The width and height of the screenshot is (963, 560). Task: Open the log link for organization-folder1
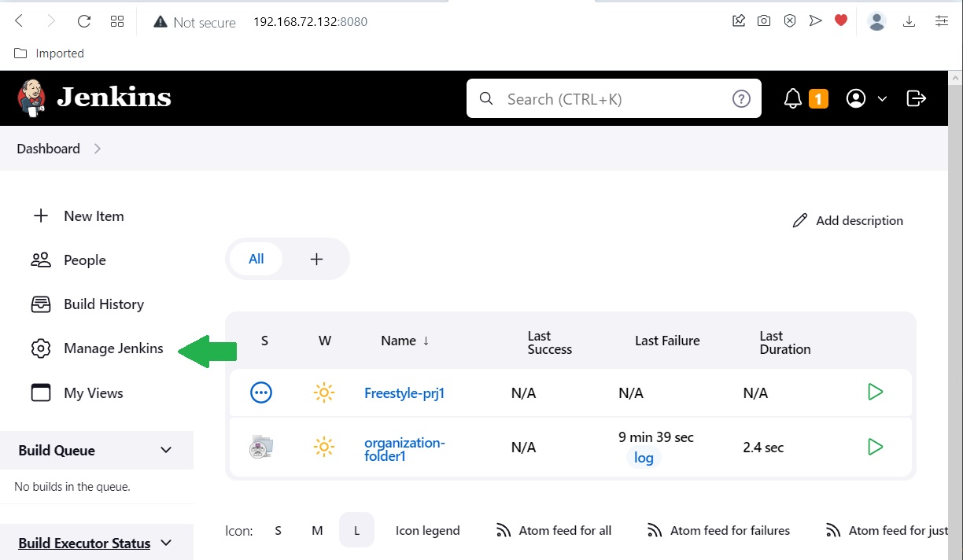[x=644, y=458]
